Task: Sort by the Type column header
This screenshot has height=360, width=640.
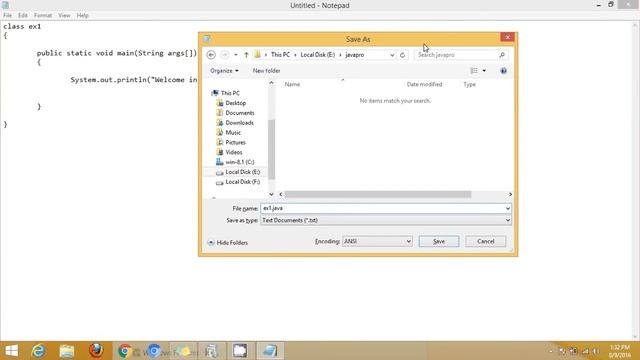Action: pos(469,84)
